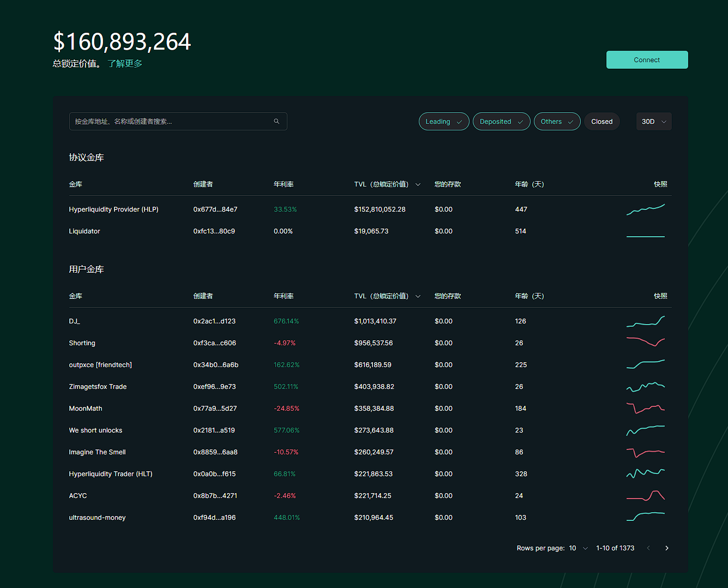This screenshot has width=728, height=588.
Task: Select the Hyperliquidity Trader (HLT) vault
Action: (x=111, y=474)
